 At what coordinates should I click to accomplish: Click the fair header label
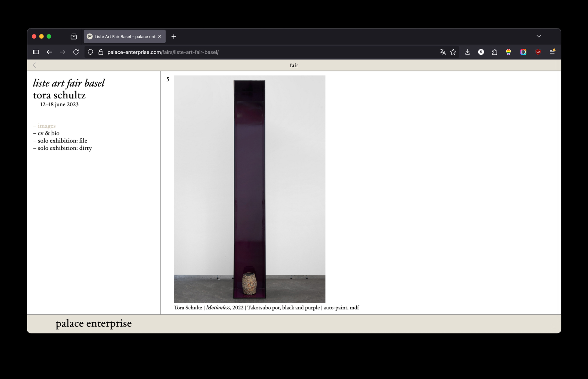coord(294,65)
